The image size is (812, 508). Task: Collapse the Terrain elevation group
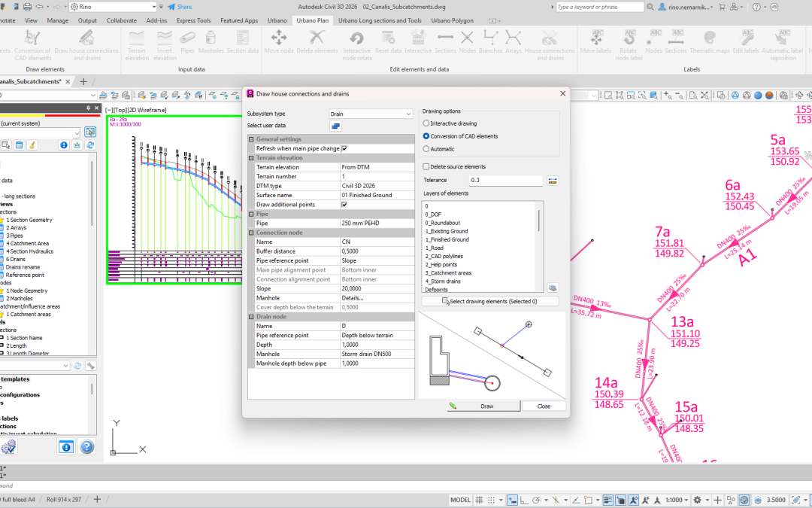(x=251, y=157)
